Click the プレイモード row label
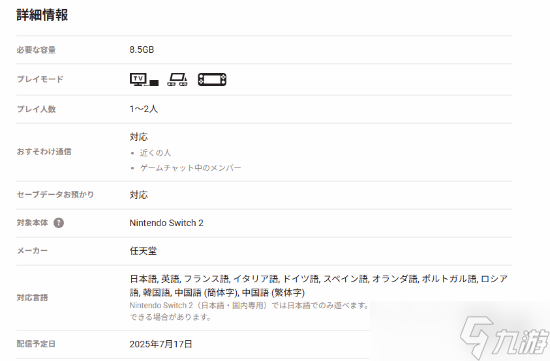The image size is (550, 361). [40, 79]
